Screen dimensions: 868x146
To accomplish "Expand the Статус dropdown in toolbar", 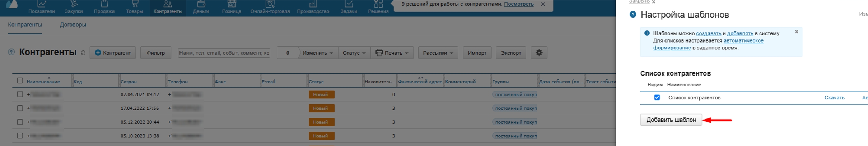I will (x=354, y=53).
